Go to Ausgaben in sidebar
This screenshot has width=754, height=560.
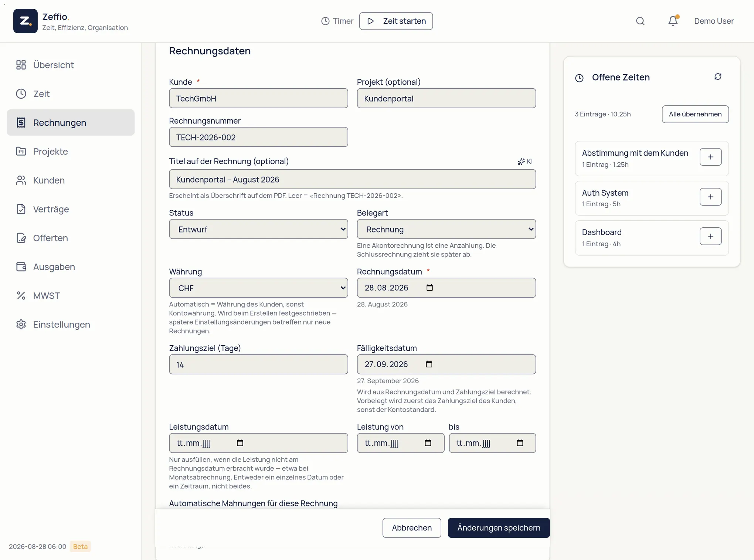(71, 267)
